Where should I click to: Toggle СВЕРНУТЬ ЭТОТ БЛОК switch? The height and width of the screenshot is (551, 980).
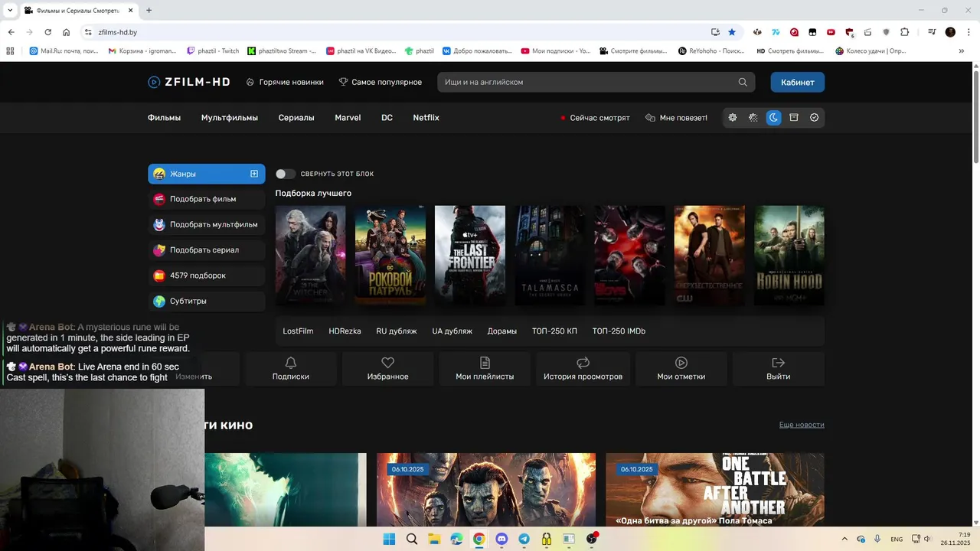coord(286,174)
